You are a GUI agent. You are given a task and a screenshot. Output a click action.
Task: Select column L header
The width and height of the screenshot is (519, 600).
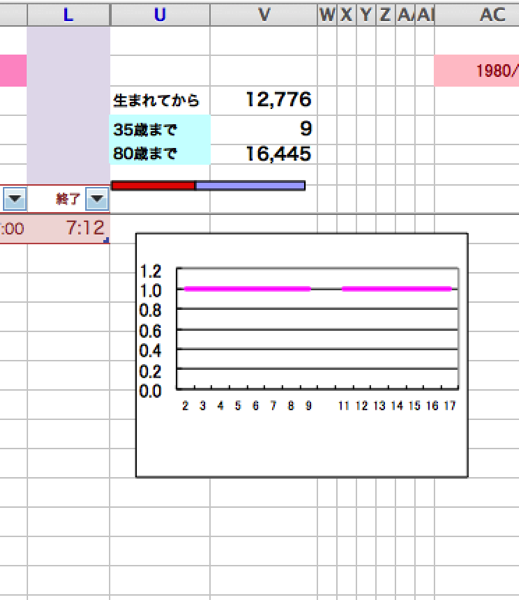[x=69, y=15]
